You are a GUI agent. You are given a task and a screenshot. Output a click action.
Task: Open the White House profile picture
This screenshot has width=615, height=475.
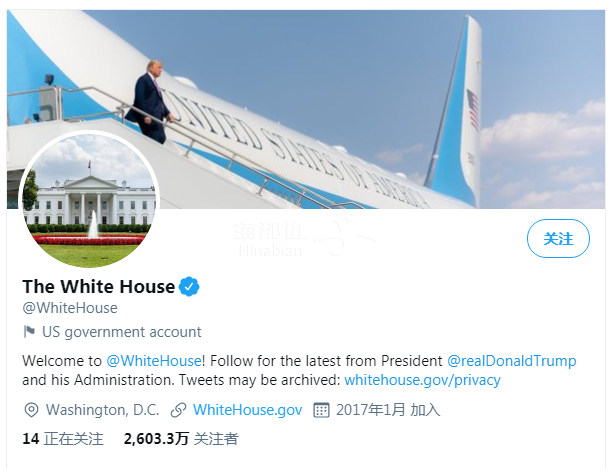[89, 200]
